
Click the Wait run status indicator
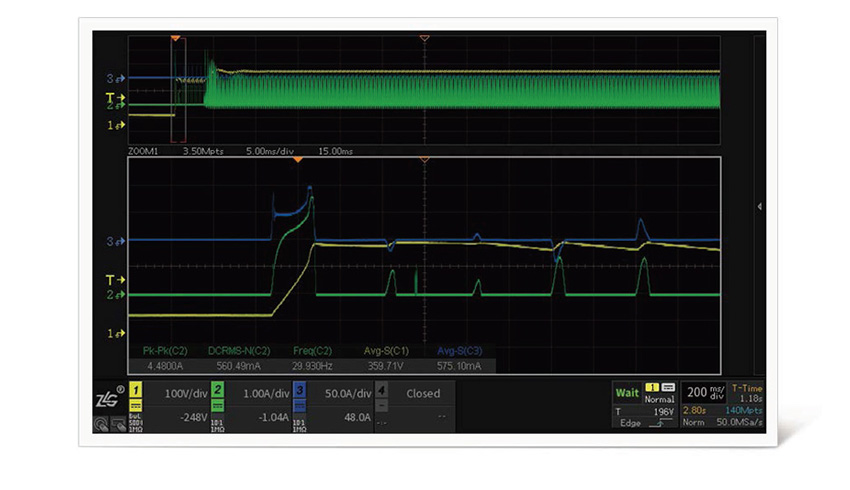pyautogui.click(x=627, y=393)
